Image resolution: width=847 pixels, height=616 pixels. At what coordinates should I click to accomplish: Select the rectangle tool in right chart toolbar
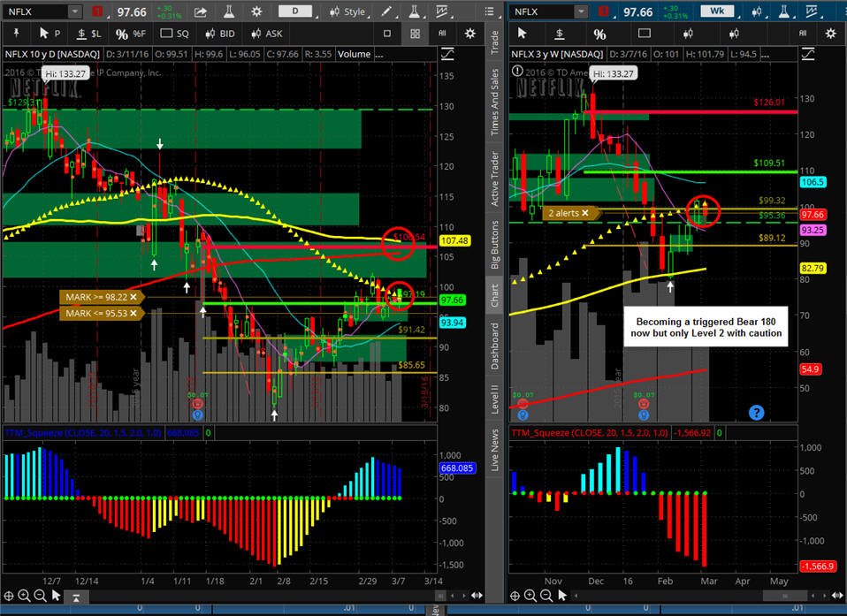click(645, 34)
